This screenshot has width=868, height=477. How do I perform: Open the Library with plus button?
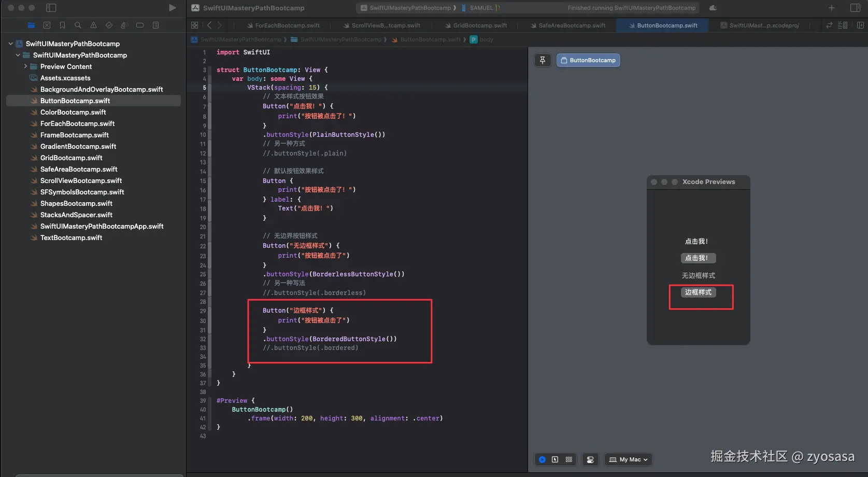pyautogui.click(x=832, y=8)
